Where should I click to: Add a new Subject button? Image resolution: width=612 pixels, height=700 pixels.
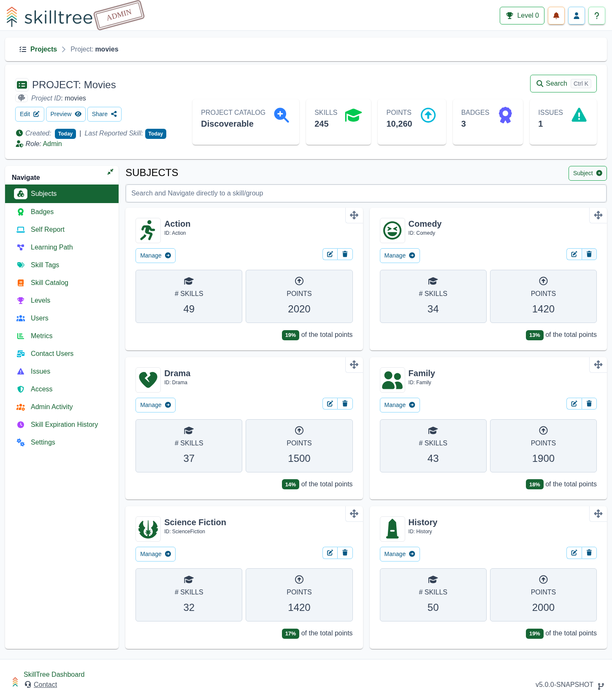[588, 173]
